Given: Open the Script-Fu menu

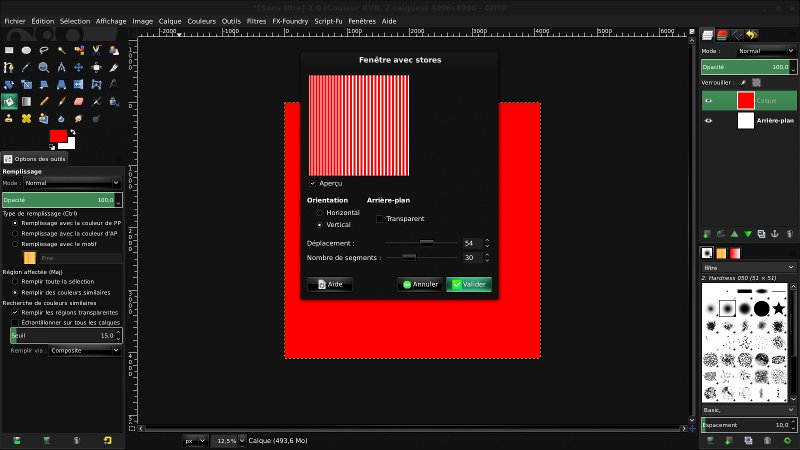Looking at the screenshot, I should point(328,21).
